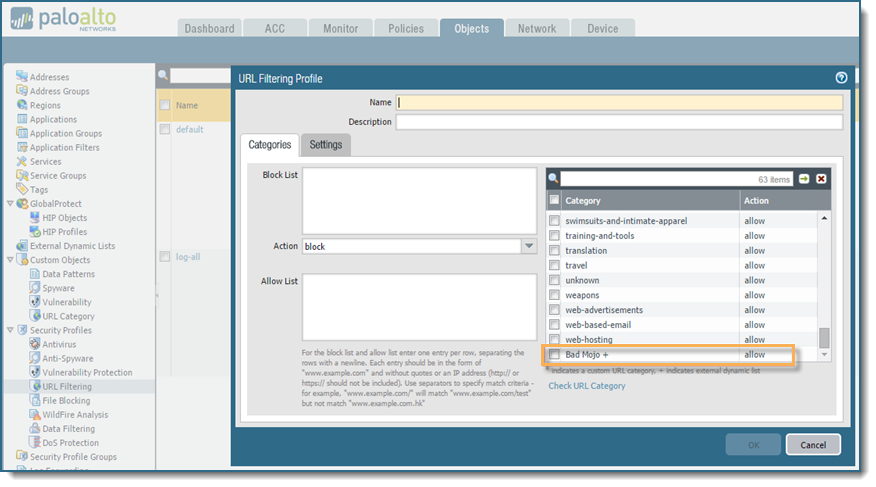The height and width of the screenshot is (487, 876).
Task: Open the Policies tab
Action: [x=406, y=28]
